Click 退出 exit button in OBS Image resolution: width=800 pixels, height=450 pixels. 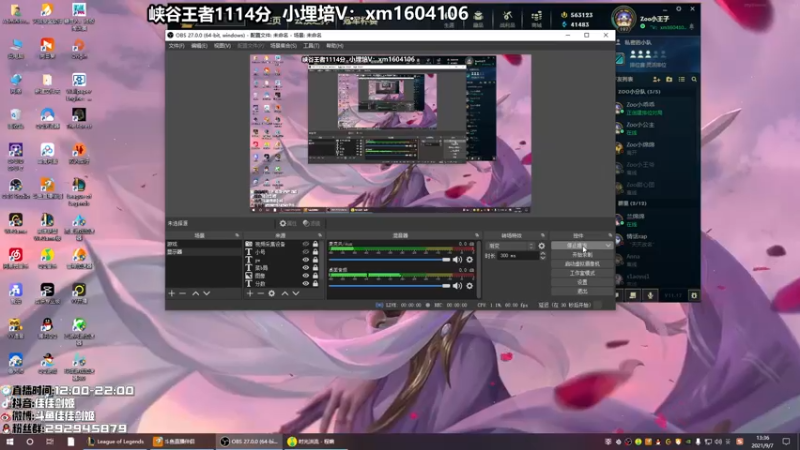coord(582,291)
